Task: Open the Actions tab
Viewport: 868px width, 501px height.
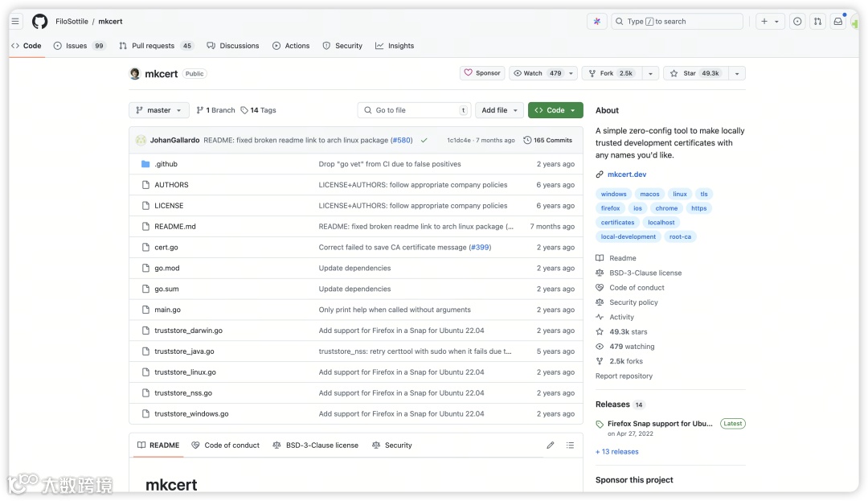Action: [291, 46]
